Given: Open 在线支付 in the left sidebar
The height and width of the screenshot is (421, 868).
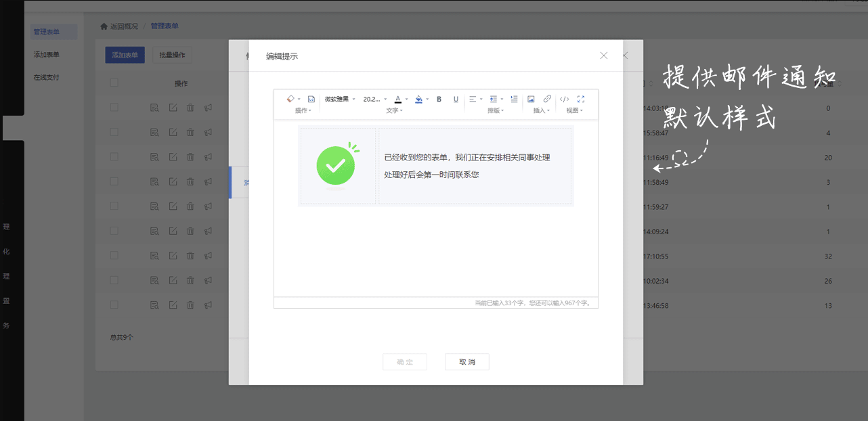Looking at the screenshot, I should [x=47, y=77].
